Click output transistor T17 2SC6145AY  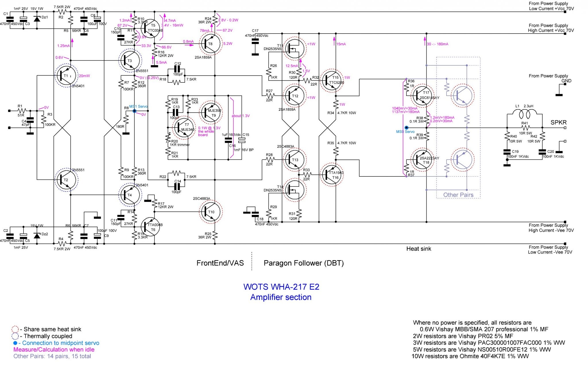point(422,95)
